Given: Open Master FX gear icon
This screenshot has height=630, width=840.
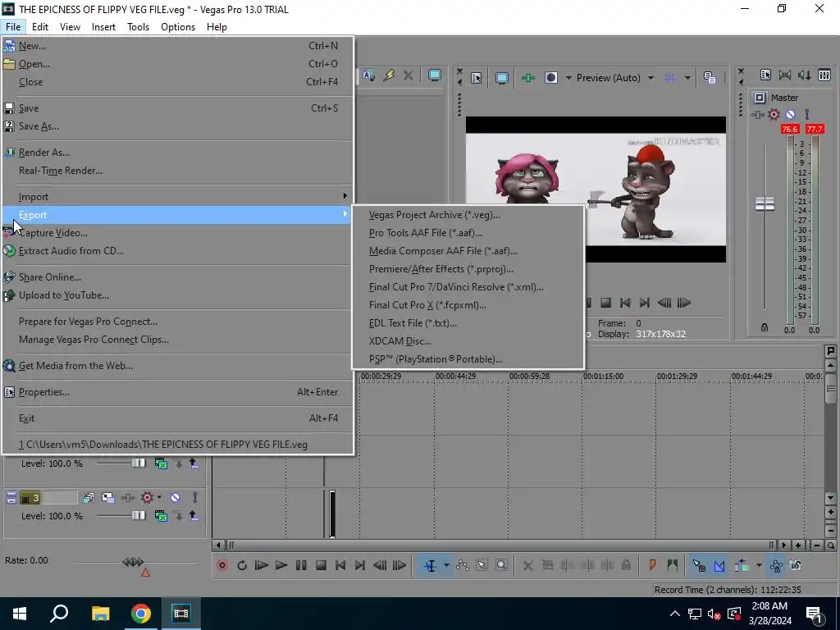Looking at the screenshot, I should point(774,114).
